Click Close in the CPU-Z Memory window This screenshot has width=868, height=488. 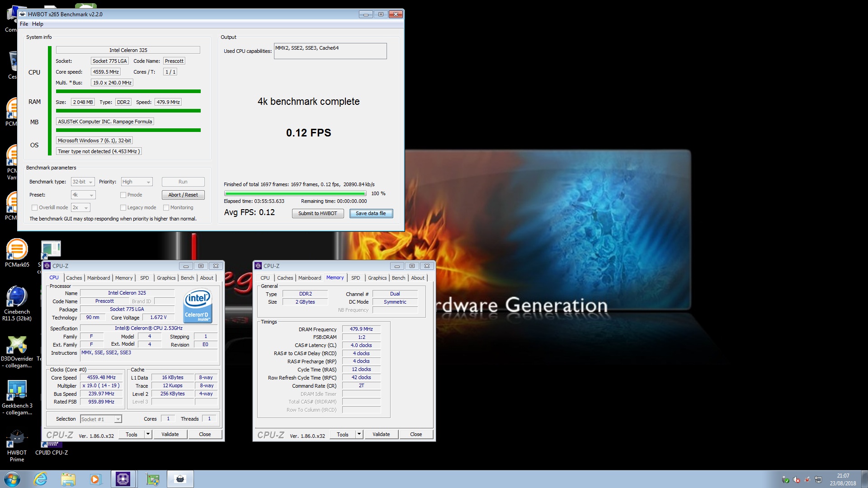coord(416,434)
